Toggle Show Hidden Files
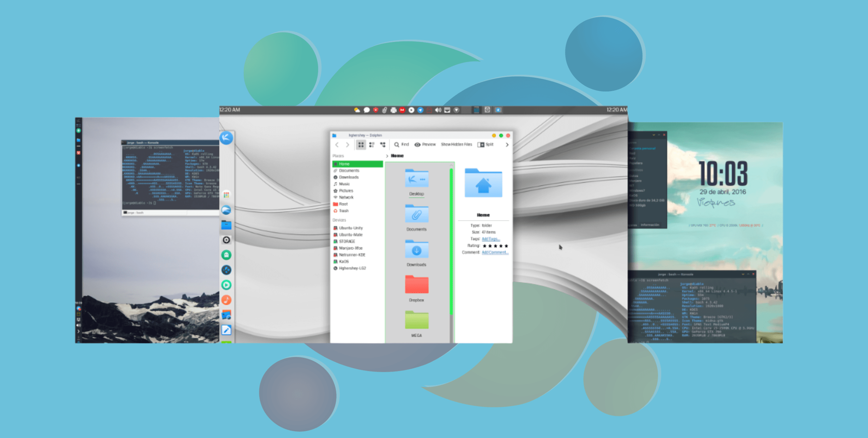The width and height of the screenshot is (868, 438). [x=456, y=144]
